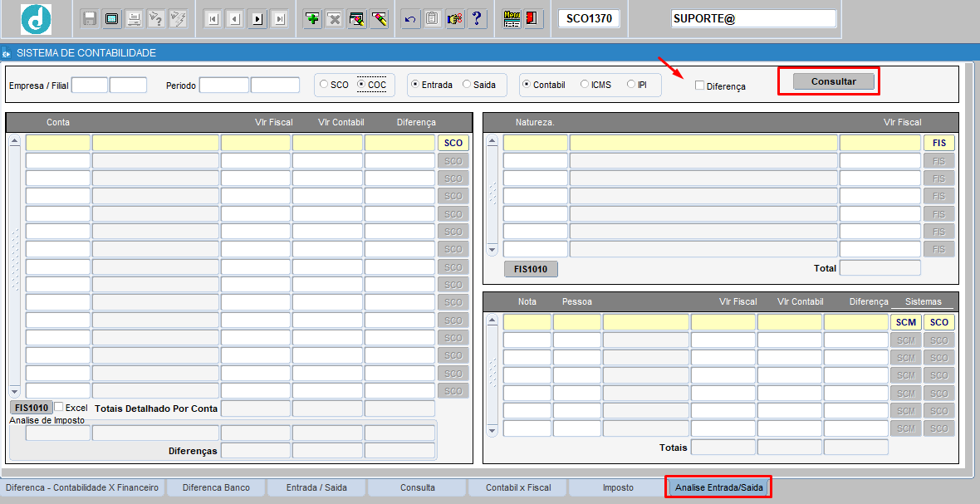
Task: Click the SCO1370 program code field
Action: click(x=589, y=19)
